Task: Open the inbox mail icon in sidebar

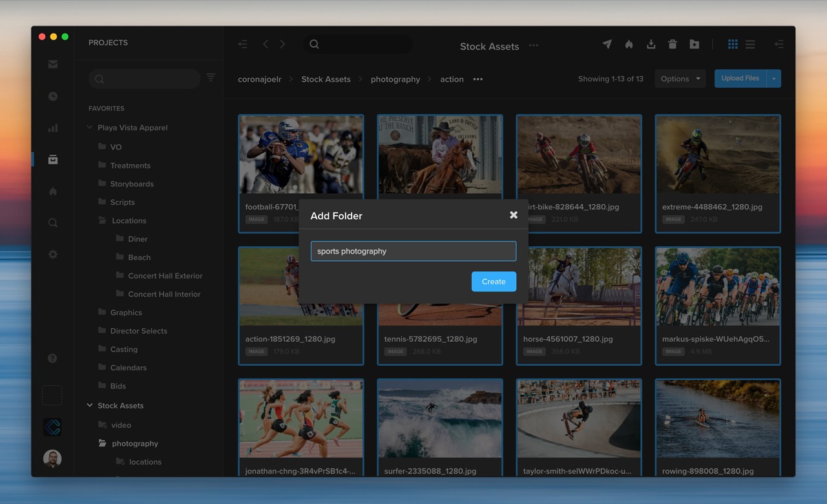Action: click(53, 64)
